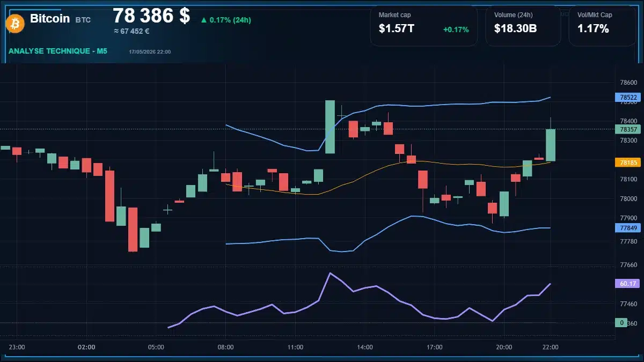Click the tallest green candle near 12:30

[x=330, y=127]
